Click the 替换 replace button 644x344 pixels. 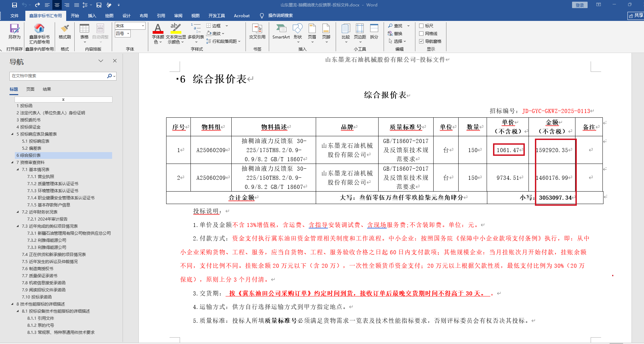pyautogui.click(x=395, y=33)
